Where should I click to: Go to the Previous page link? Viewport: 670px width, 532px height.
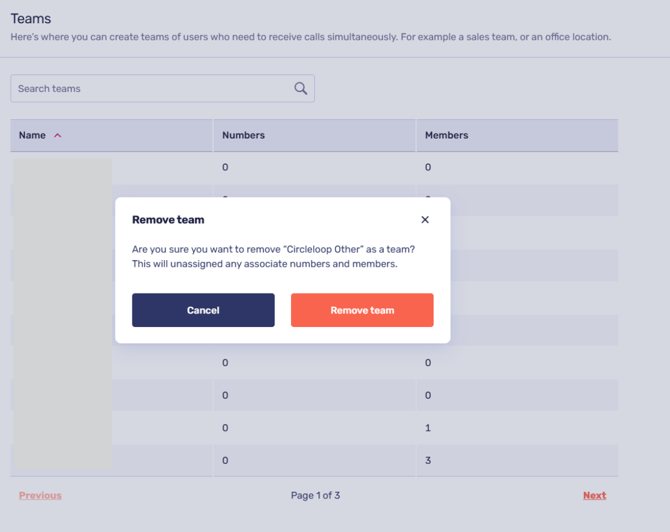[40, 495]
